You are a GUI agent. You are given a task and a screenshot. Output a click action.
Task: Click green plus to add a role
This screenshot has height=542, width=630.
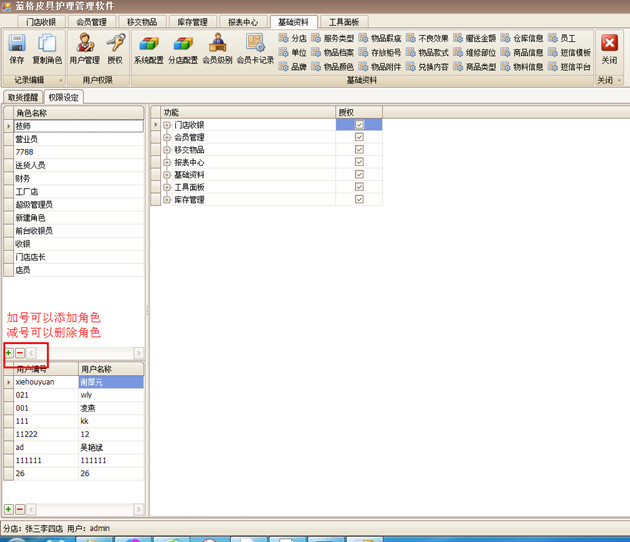pyautogui.click(x=9, y=353)
